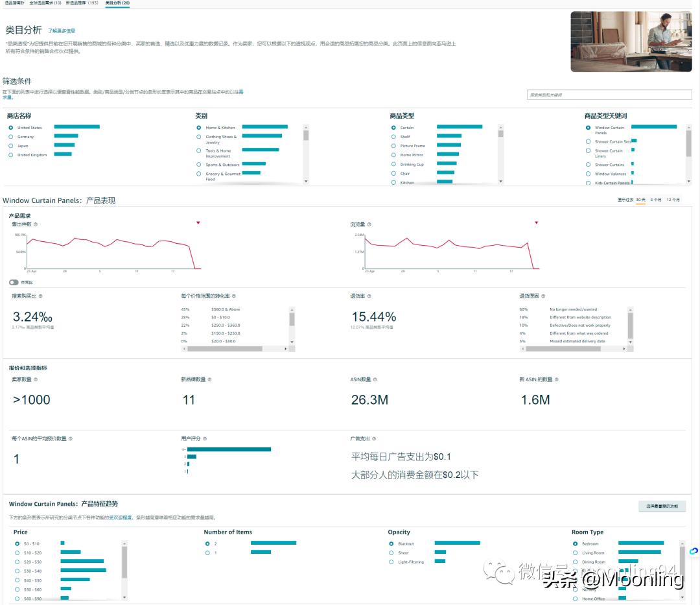Select Living Room room type

(x=575, y=552)
